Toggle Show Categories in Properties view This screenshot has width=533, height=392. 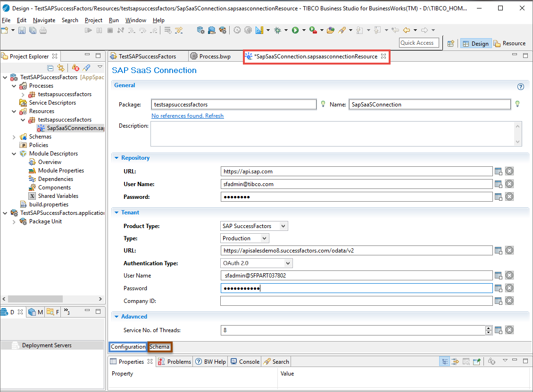tap(445, 362)
